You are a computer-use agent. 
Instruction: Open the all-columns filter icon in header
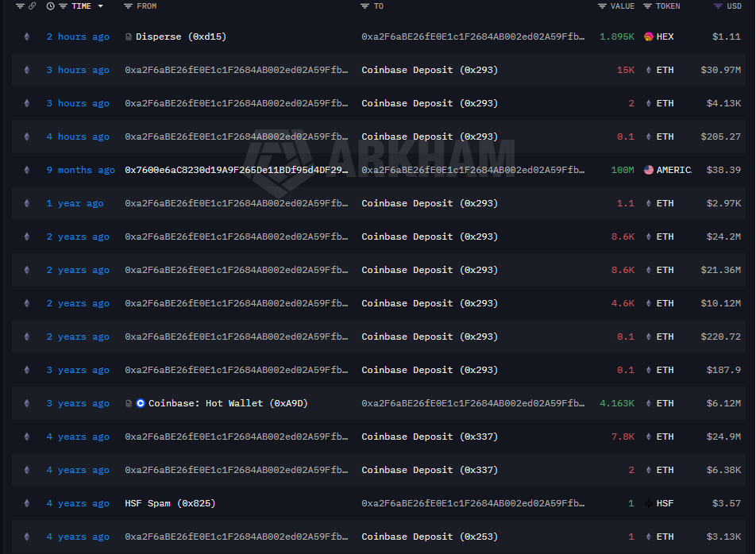21,6
